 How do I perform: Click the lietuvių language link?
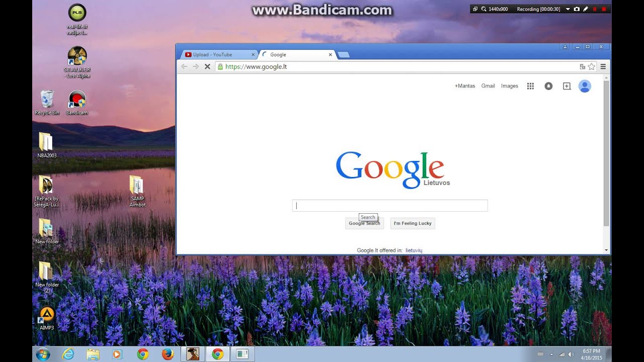tap(414, 250)
